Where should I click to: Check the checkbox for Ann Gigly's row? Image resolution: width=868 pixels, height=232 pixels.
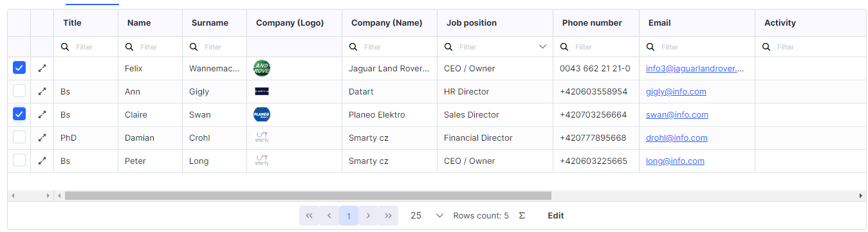coord(19,91)
